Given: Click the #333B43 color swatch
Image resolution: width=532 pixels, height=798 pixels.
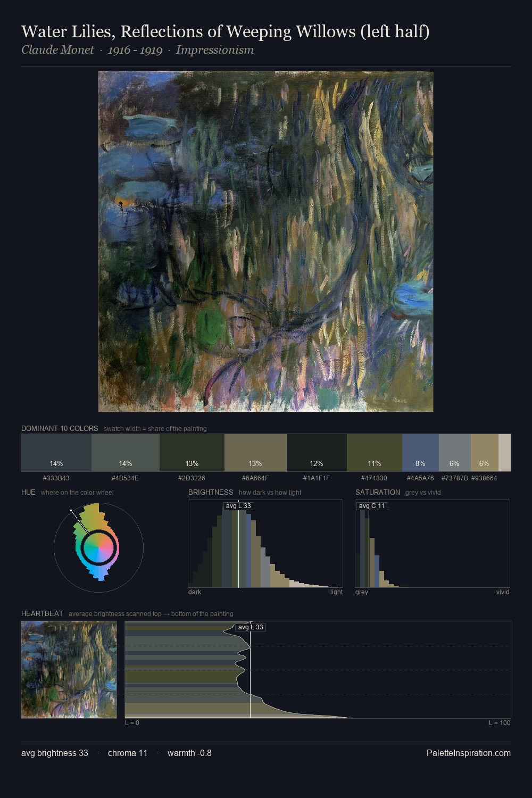Looking at the screenshot, I should click(56, 453).
